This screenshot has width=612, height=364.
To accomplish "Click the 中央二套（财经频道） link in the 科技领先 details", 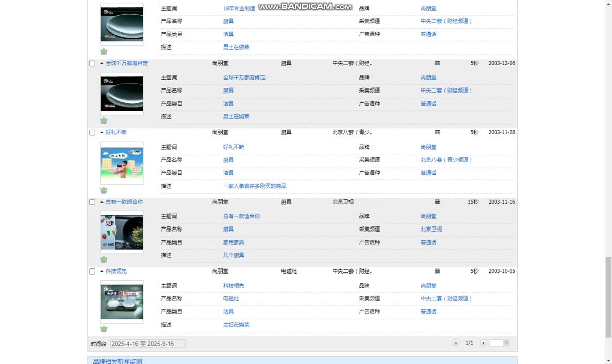I will [x=446, y=298].
